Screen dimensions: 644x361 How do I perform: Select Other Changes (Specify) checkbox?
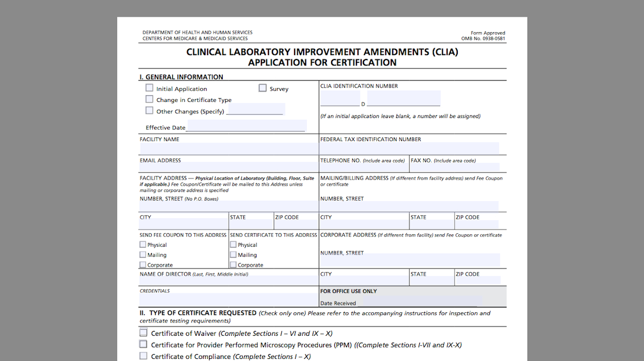(149, 110)
